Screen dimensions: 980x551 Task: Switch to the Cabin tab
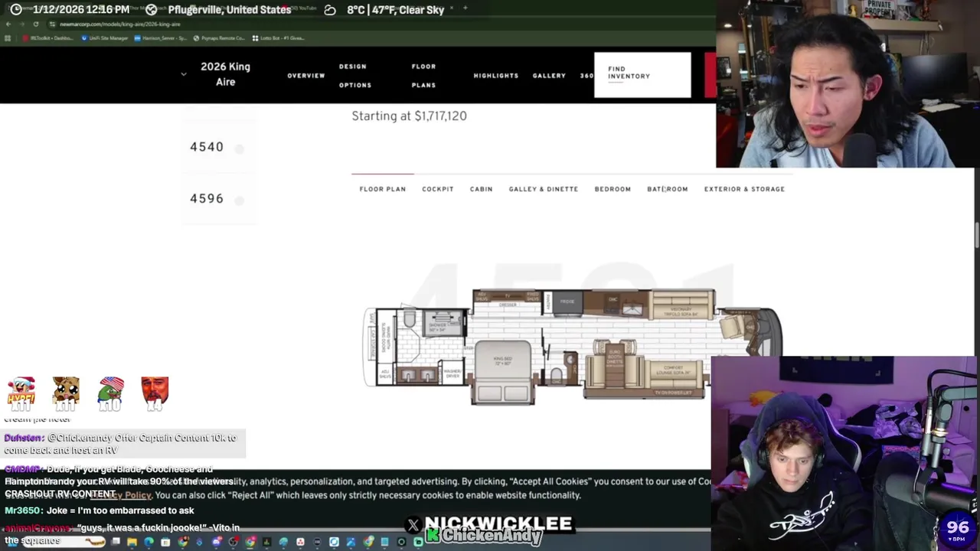[x=482, y=189]
